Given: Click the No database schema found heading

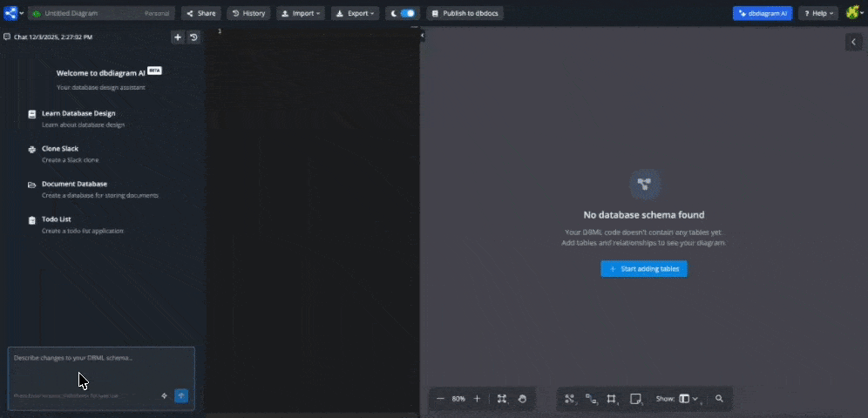Looking at the screenshot, I should click(644, 215).
